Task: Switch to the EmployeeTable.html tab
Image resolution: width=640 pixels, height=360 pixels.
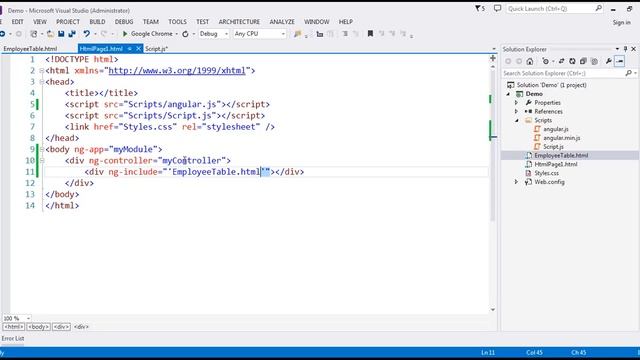Action: (30, 49)
